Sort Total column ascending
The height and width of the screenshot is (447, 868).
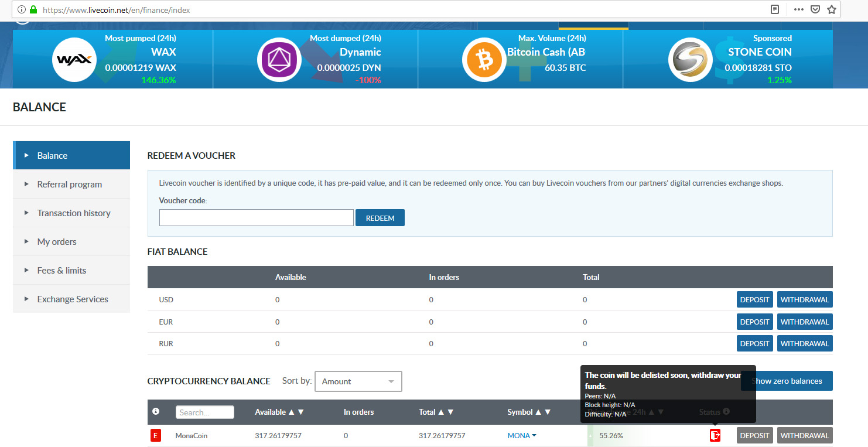(x=441, y=412)
